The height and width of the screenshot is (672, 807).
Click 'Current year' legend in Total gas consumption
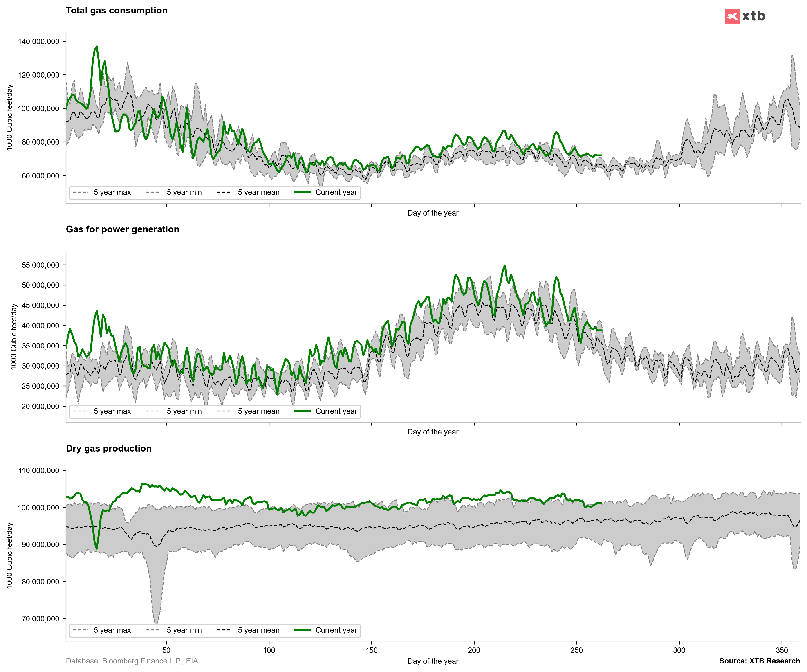(x=336, y=192)
